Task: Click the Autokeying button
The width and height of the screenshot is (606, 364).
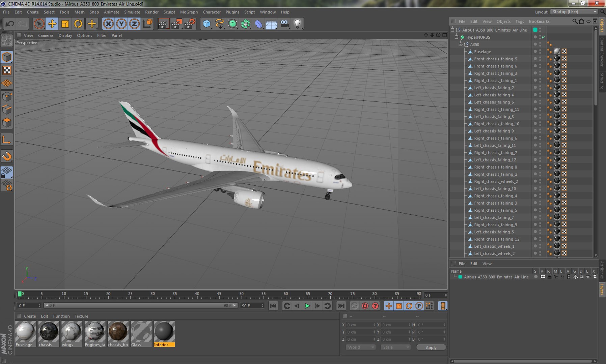Action: [365, 306]
